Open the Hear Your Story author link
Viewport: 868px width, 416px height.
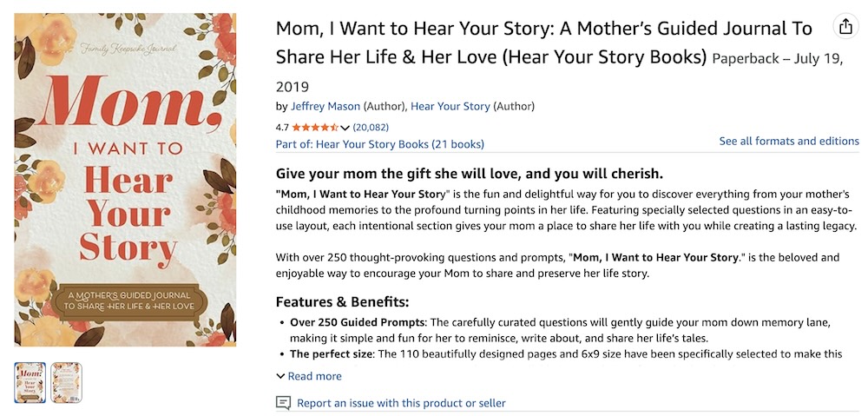pyautogui.click(x=450, y=107)
